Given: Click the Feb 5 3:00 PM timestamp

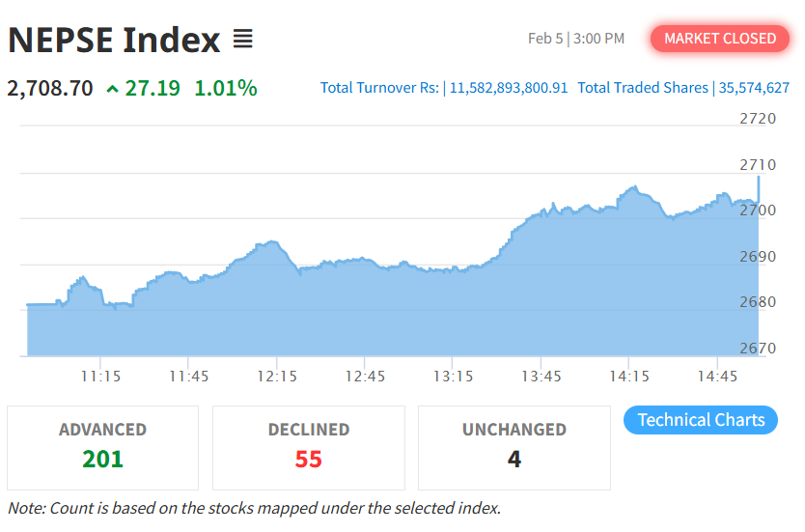Looking at the screenshot, I should 576,39.
